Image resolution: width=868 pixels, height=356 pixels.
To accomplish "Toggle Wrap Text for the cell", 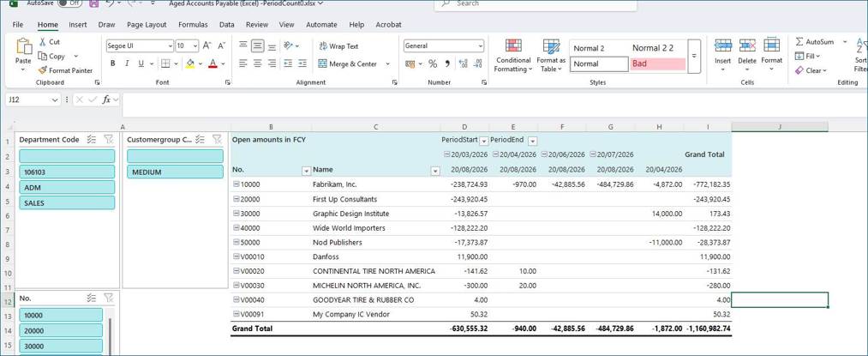I will pyautogui.click(x=338, y=46).
